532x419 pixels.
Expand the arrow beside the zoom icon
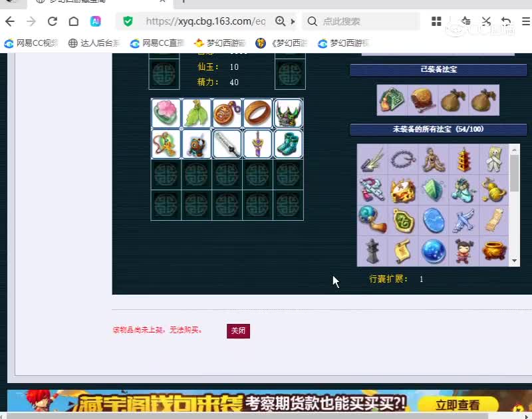click(293, 22)
